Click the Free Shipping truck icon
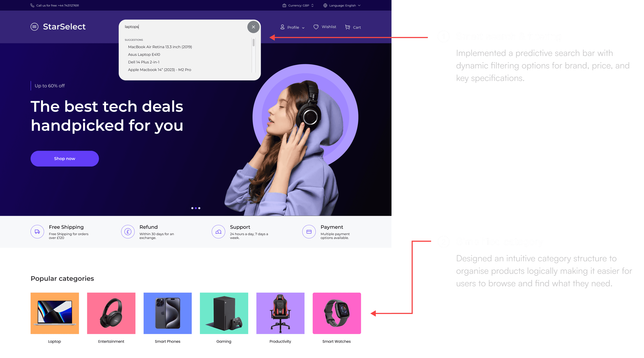 [x=37, y=232]
